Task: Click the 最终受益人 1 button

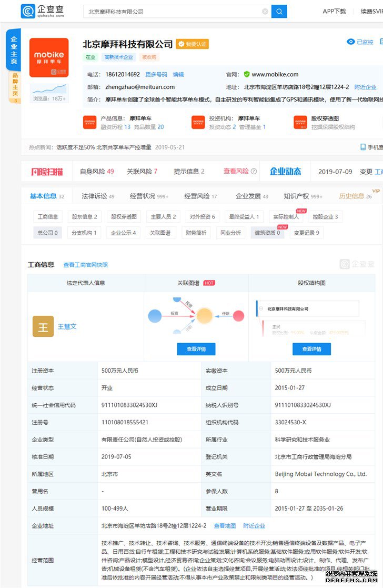Action: click(244, 217)
